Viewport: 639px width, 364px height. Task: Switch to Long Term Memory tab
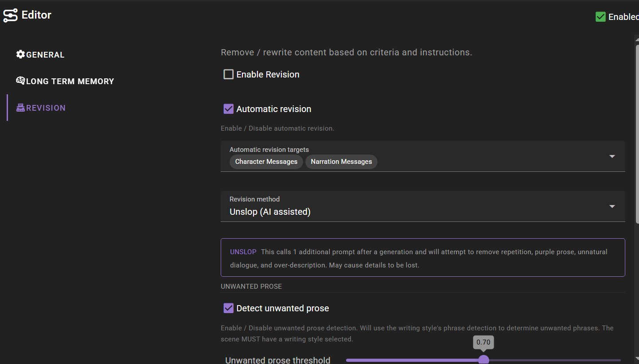tap(70, 81)
